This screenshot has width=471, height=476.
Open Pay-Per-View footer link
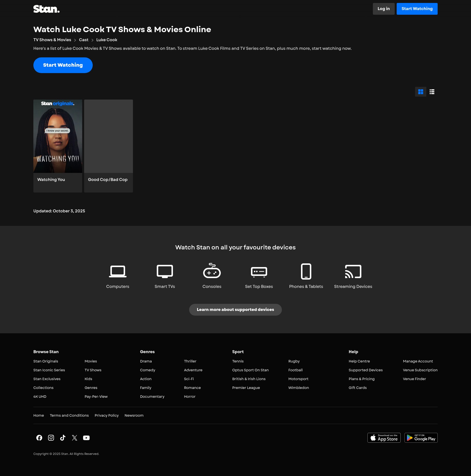[96, 397]
